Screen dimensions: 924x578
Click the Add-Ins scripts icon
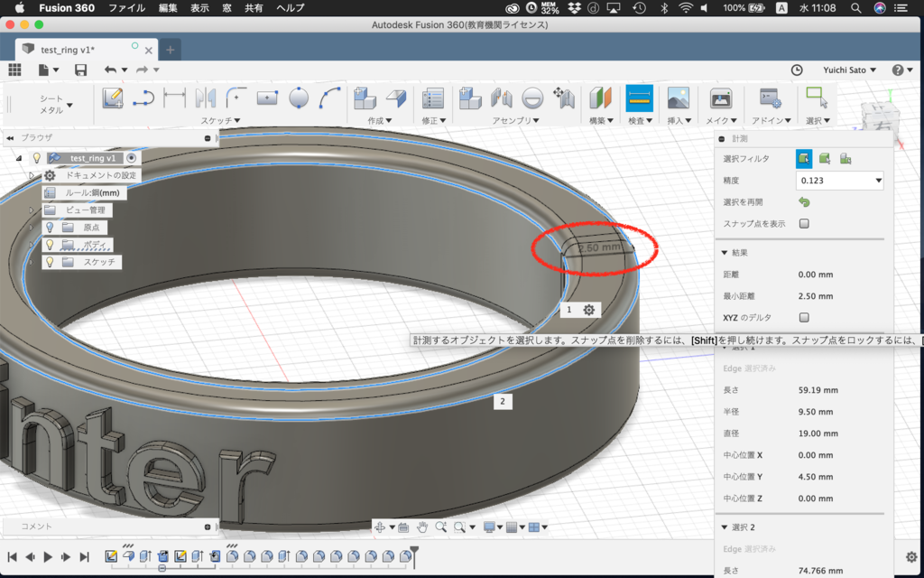tap(771, 98)
